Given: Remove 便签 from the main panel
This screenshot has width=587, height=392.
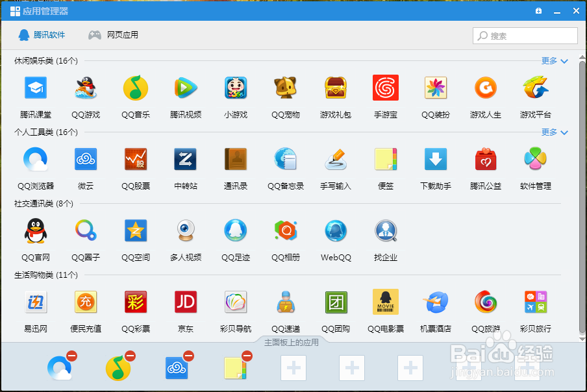Looking at the screenshot, I should click(247, 356).
